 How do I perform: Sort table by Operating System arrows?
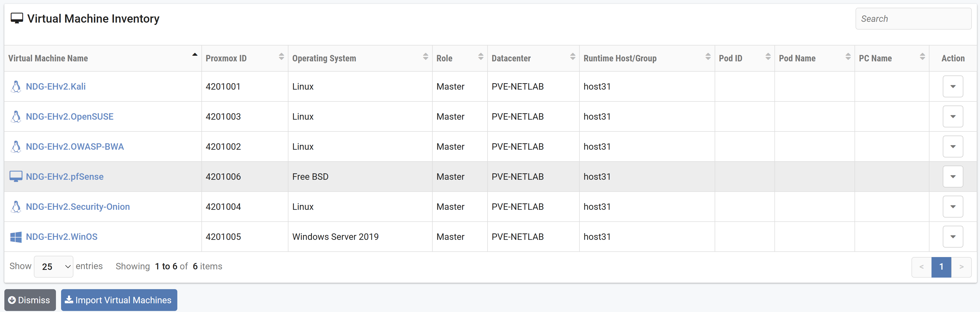click(426, 57)
